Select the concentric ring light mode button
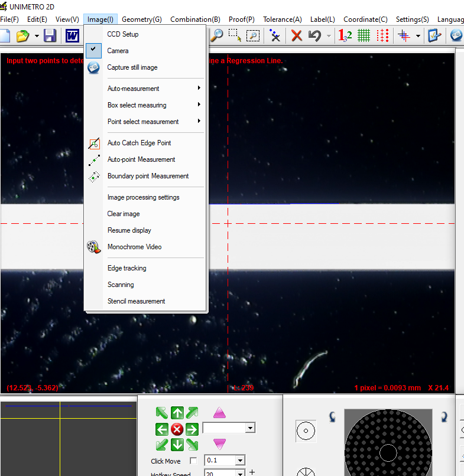Image resolution: width=464 pixels, height=476 pixels. (306, 431)
